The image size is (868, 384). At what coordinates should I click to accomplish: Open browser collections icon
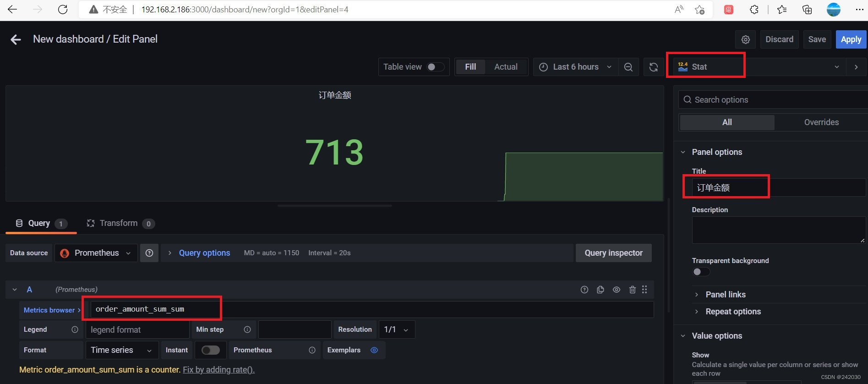tap(807, 10)
